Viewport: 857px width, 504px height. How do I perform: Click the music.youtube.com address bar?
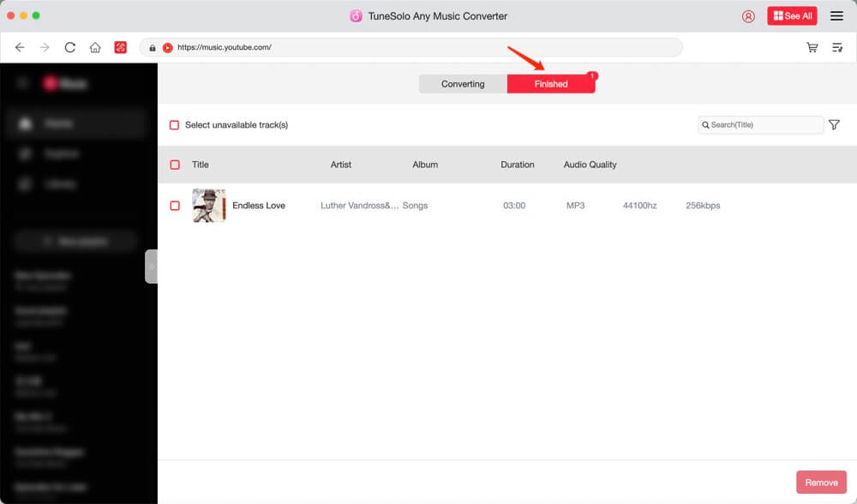point(411,47)
